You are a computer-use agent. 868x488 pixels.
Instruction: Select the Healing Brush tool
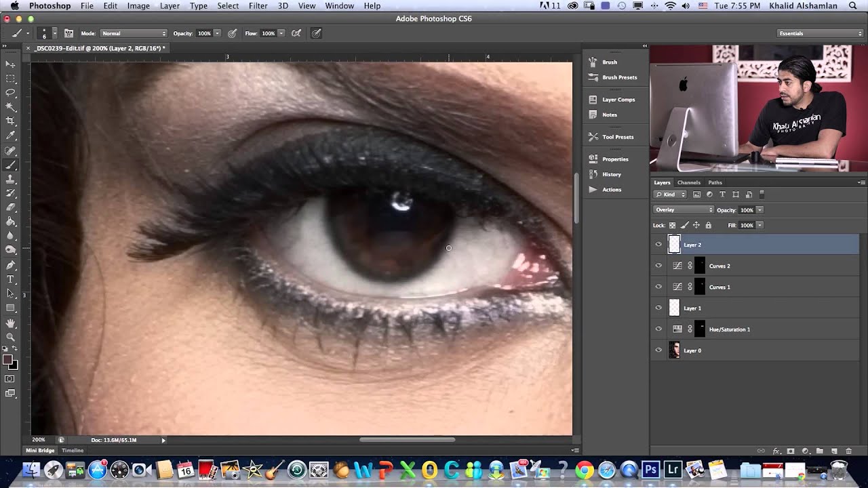coord(10,150)
